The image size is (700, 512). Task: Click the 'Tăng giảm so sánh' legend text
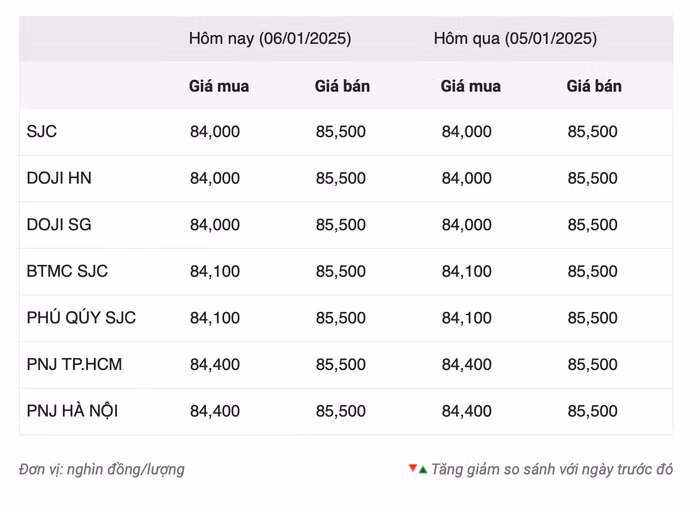click(552, 469)
